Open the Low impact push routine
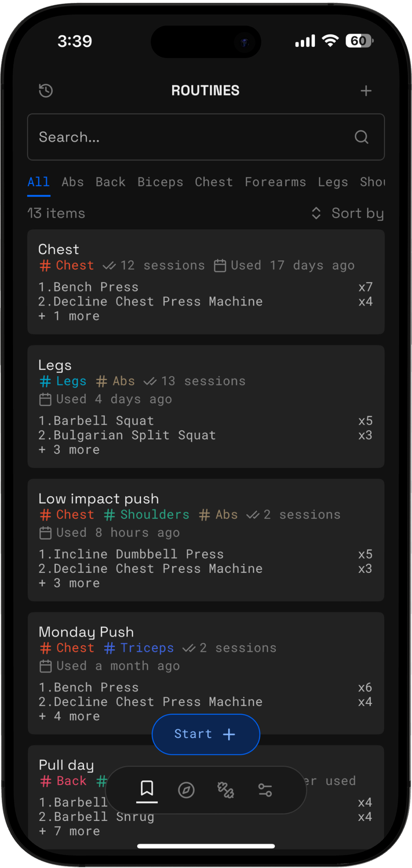The width and height of the screenshot is (412, 868). 206,540
